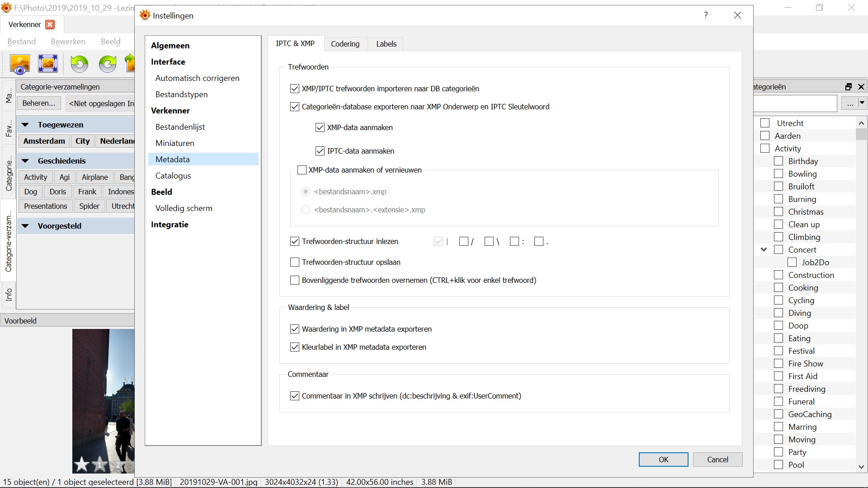The height and width of the screenshot is (488, 868).
Task: Uncheck Waardering in XMP metadata exporteren
Action: pyautogui.click(x=295, y=329)
